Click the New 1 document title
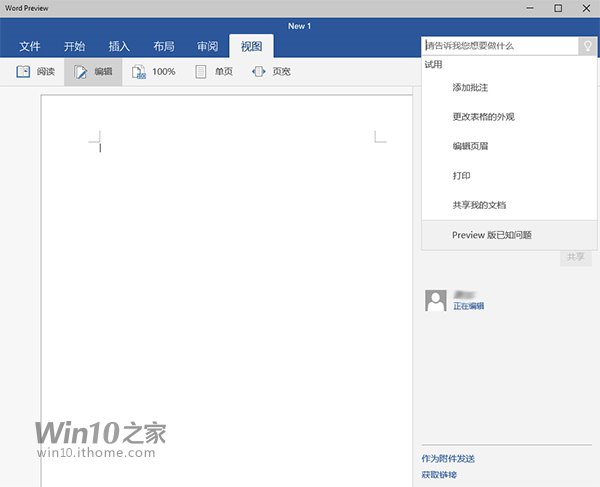Image resolution: width=600 pixels, height=487 pixels. (x=300, y=26)
